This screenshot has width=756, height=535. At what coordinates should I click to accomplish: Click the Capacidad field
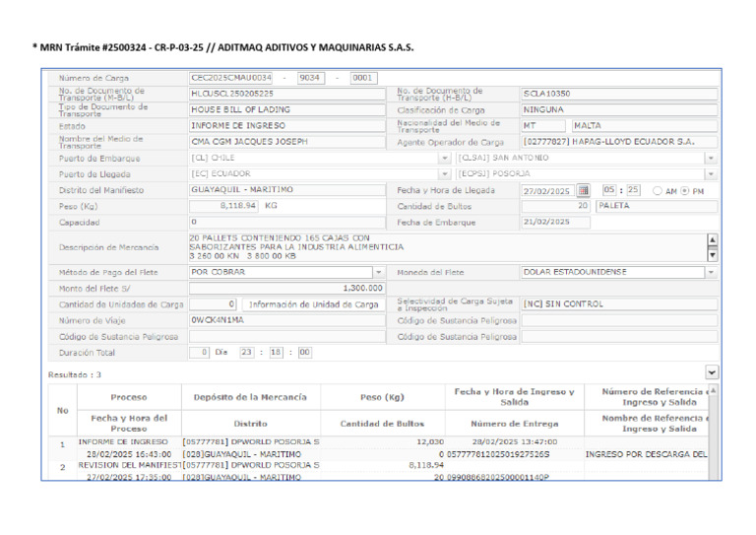286,222
